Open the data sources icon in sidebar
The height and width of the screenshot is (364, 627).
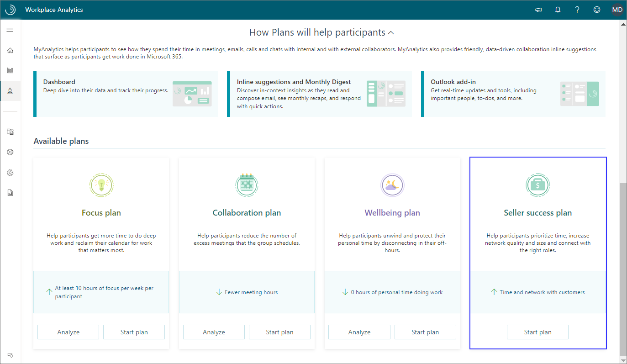coord(10,132)
